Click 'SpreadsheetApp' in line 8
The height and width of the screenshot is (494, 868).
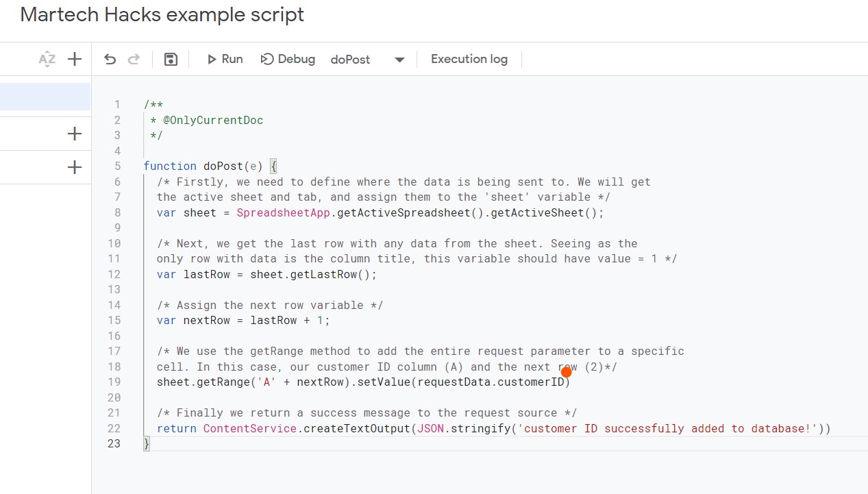[x=284, y=212]
